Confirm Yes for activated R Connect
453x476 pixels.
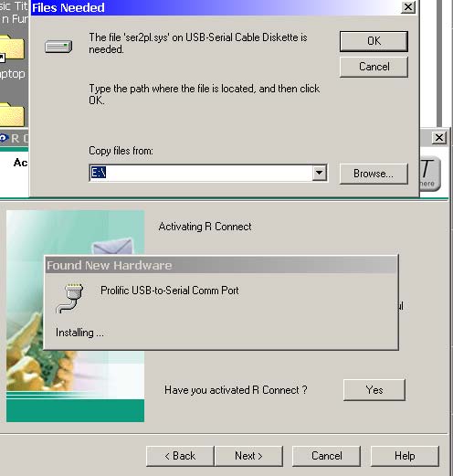(374, 390)
